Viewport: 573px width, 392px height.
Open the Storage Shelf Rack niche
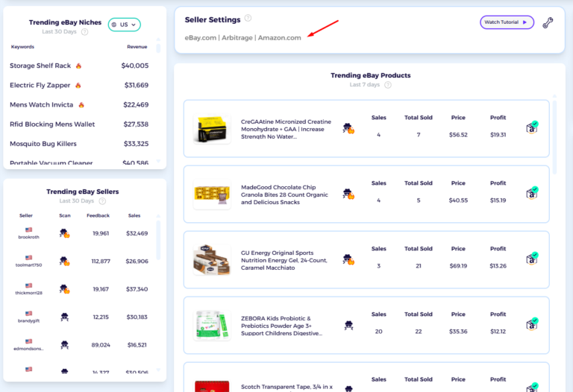[40, 66]
